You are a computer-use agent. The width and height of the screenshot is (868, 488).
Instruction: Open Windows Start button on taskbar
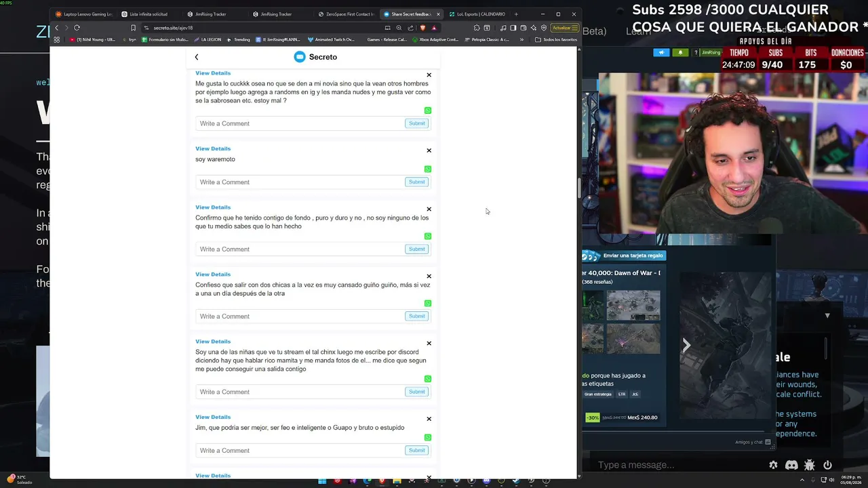coord(322,481)
